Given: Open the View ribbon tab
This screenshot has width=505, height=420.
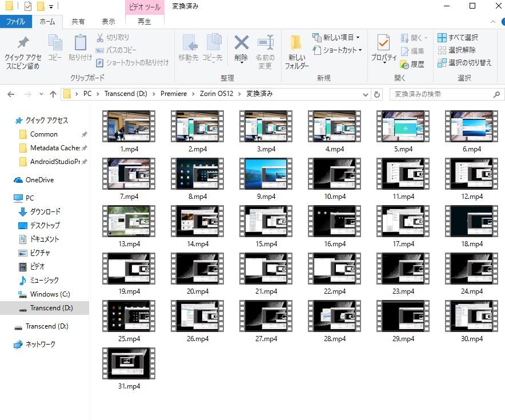Looking at the screenshot, I should 109,22.
